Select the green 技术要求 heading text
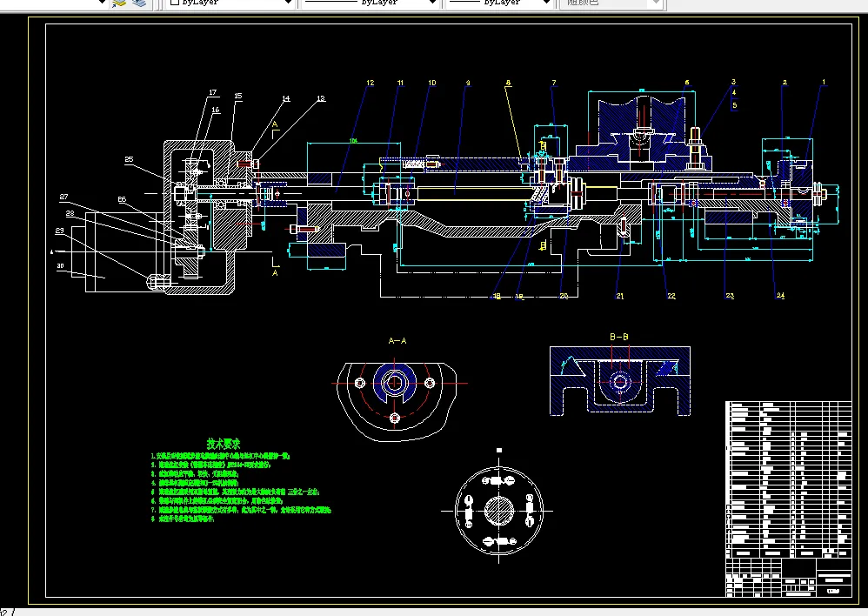The width and height of the screenshot is (868, 616). click(224, 444)
